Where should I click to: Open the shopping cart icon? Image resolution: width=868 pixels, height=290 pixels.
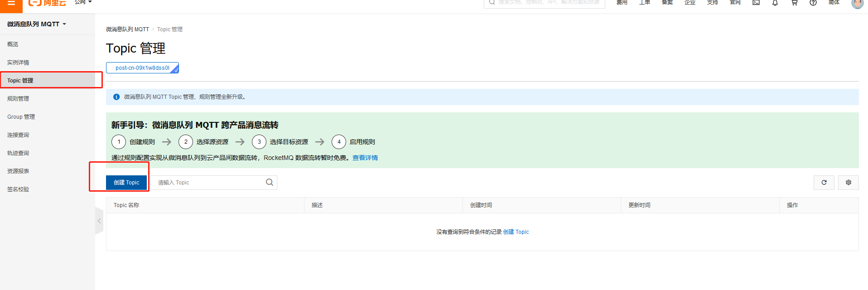794,3
